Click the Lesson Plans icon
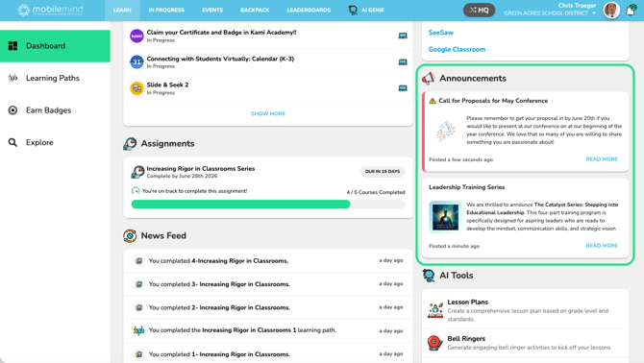This screenshot has width=644, height=363. coord(435,310)
